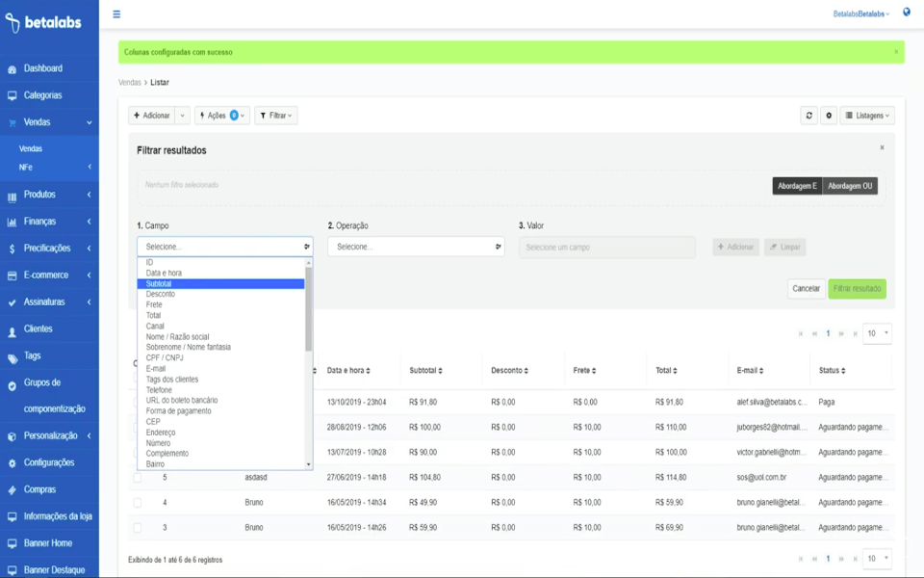Close the Filtrar resultados panel
The image size is (924, 578).
coord(883,147)
